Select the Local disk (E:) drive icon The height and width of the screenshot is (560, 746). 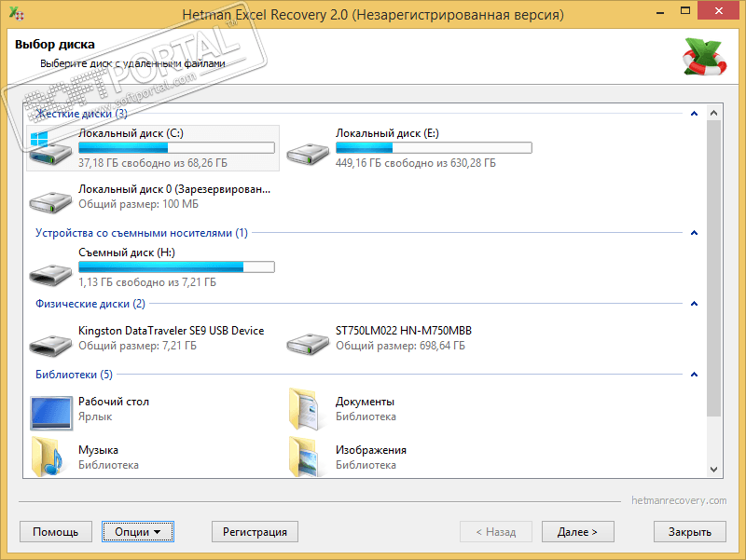pos(308,154)
